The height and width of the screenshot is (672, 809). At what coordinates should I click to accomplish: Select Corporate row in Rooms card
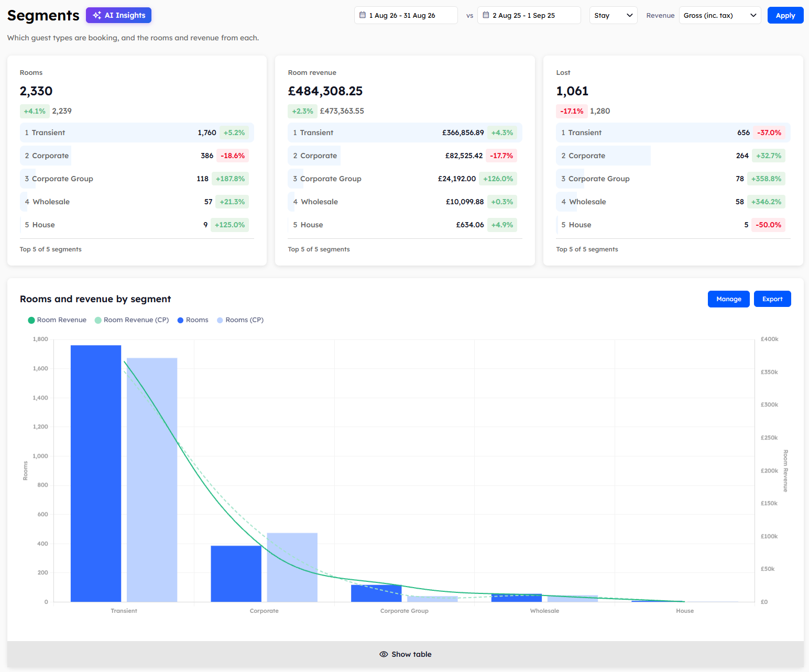[137, 156]
